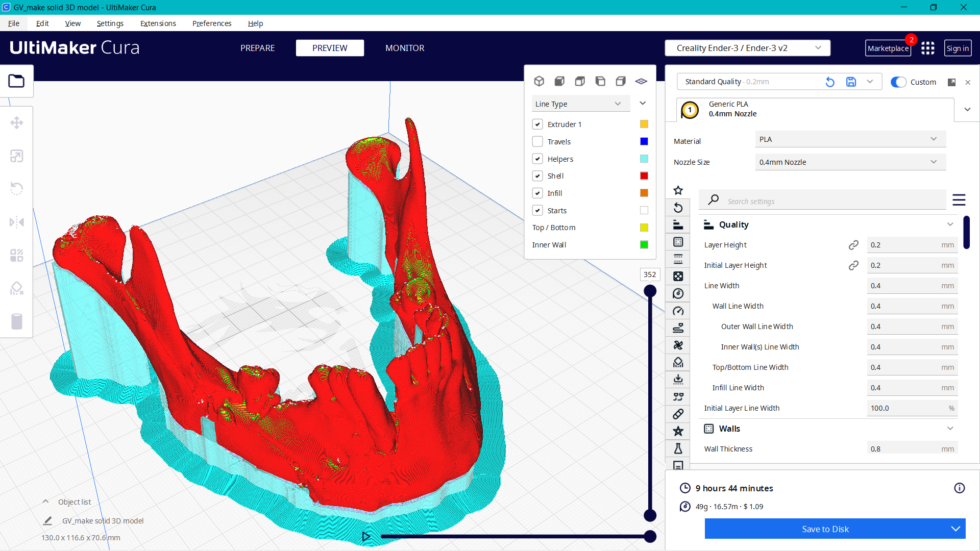This screenshot has height=551, width=980.
Task: Open the Cooling fan settings icon
Action: point(678,345)
